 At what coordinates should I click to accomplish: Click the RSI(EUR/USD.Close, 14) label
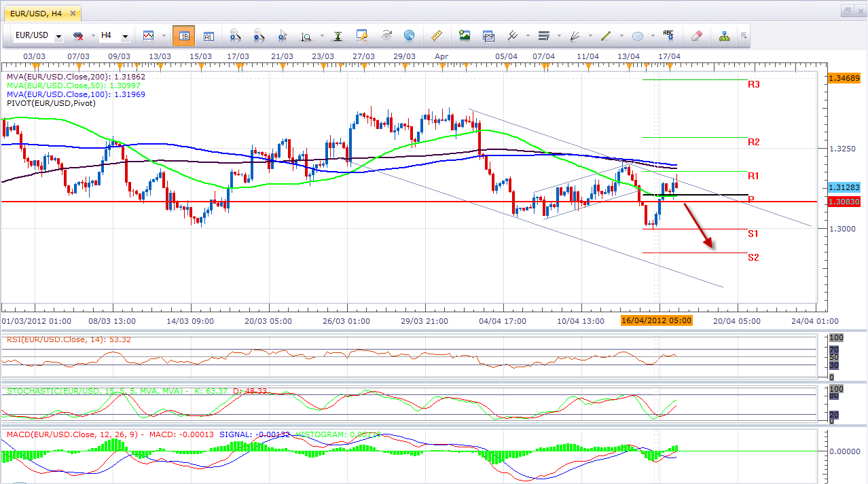tap(69, 339)
